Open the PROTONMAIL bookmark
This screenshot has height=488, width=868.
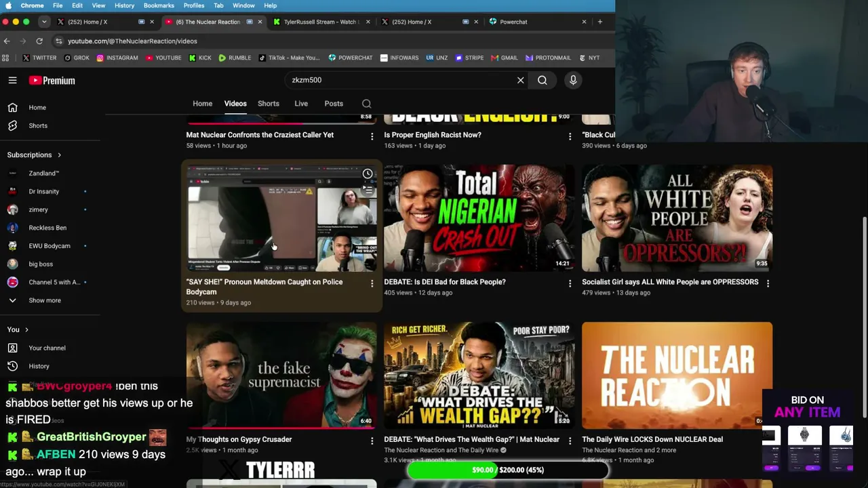click(x=549, y=58)
